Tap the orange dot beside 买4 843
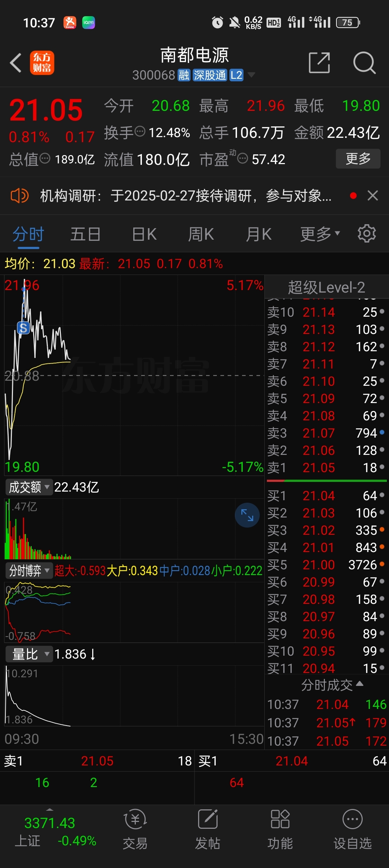The width and height of the screenshot is (389, 868). click(382, 547)
